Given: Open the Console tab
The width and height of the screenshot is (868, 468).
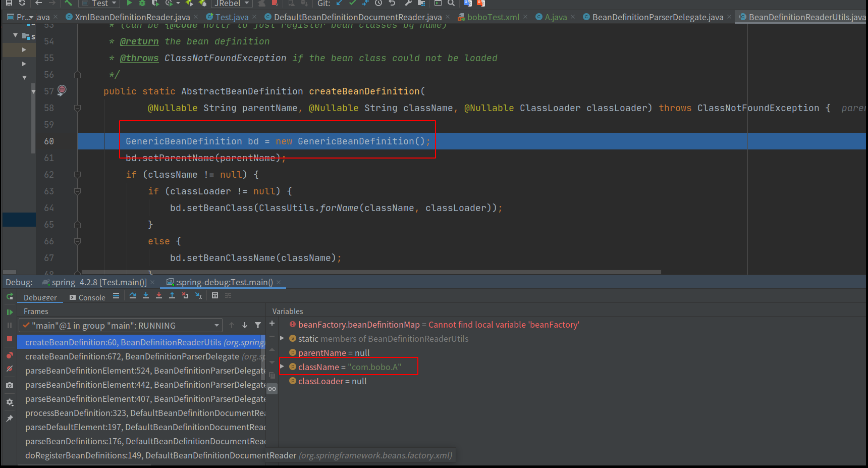Looking at the screenshot, I should [x=87, y=297].
